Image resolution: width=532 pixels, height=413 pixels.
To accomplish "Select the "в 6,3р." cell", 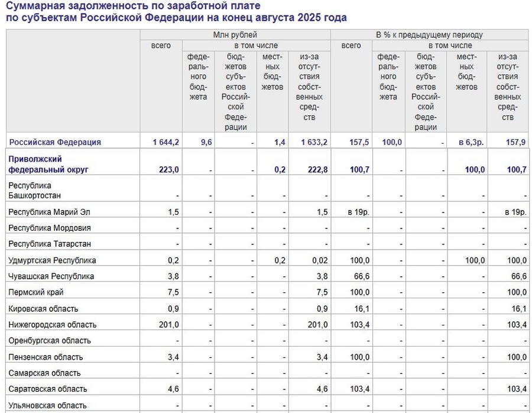I will click(472, 142).
